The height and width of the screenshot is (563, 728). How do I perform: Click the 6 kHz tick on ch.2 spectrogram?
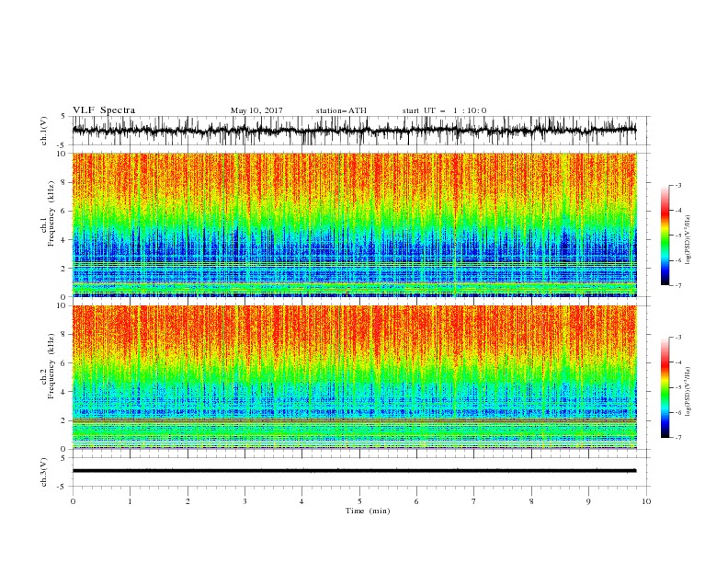(64, 363)
